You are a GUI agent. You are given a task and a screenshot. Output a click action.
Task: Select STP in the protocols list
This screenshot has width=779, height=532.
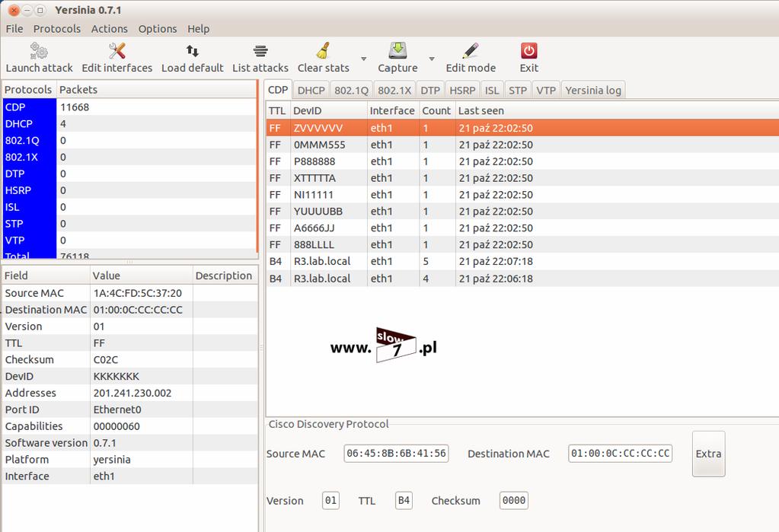[x=129, y=224]
